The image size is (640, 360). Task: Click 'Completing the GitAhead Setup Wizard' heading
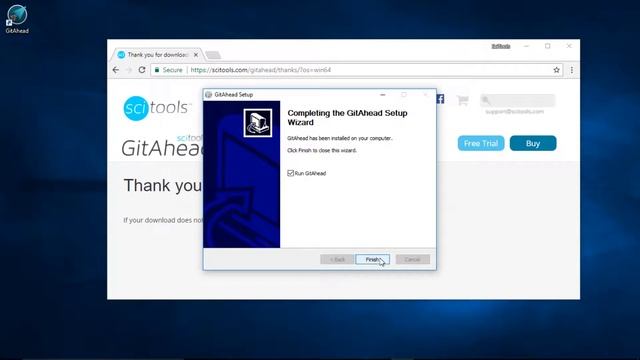(x=347, y=118)
